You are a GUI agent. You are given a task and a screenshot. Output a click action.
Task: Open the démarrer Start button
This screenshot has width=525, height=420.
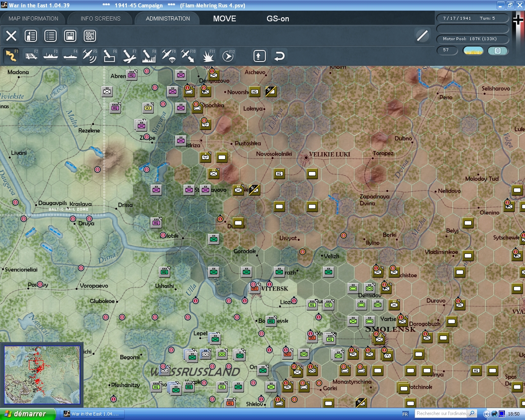tap(27, 414)
